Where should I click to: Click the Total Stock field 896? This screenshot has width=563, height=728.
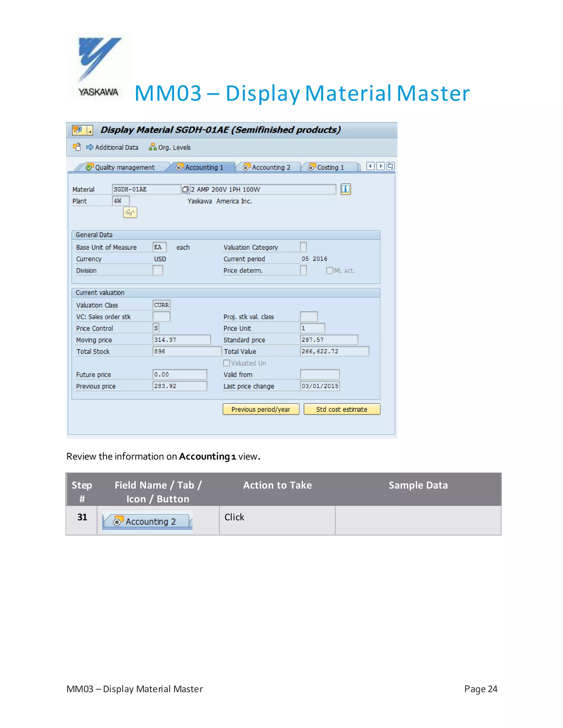(x=187, y=351)
